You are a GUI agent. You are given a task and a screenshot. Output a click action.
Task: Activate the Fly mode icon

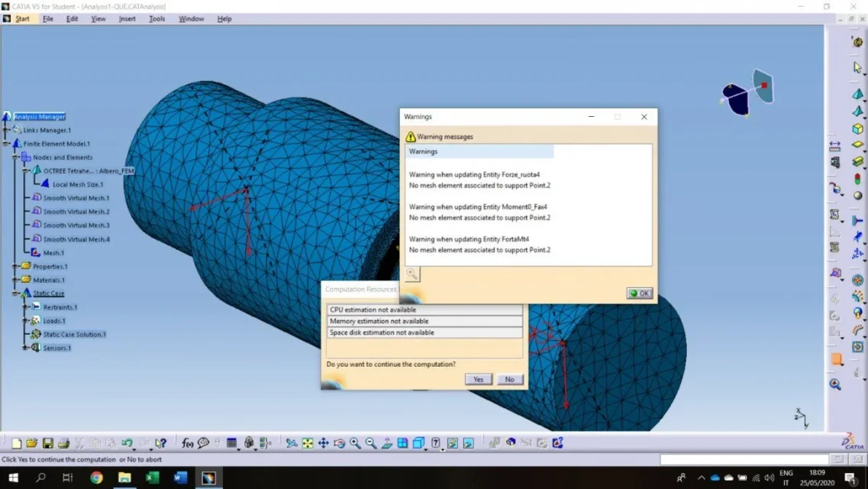coord(291,443)
